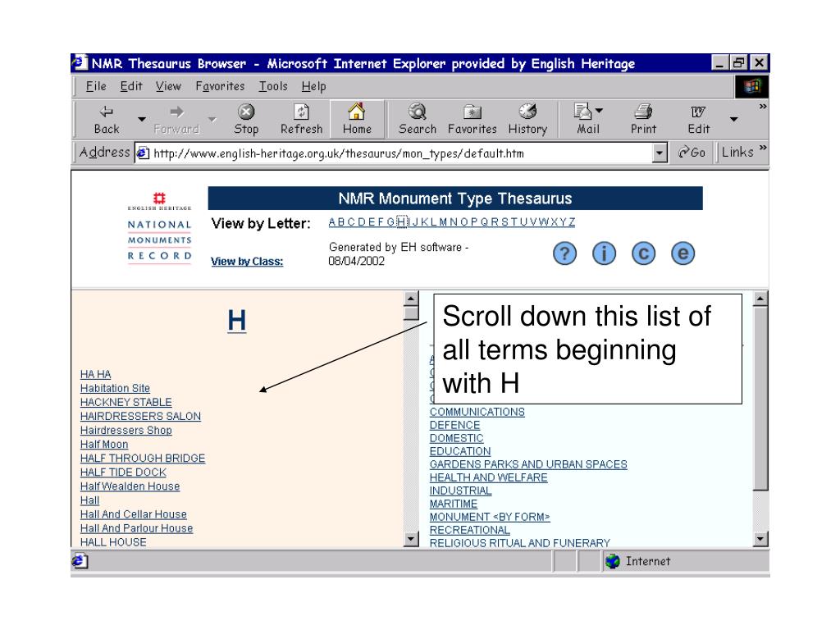The height and width of the screenshot is (630, 840).
Task: Click the class list scroll down arrow
Action: click(760, 539)
